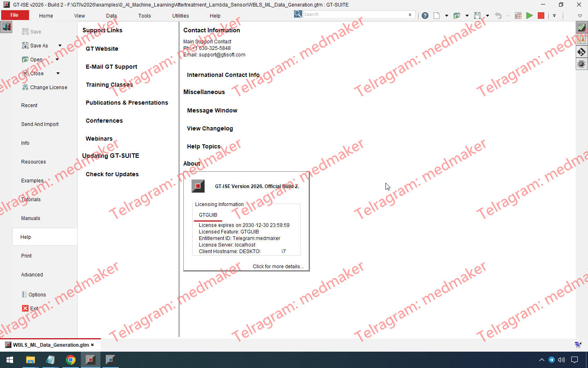The height and width of the screenshot is (368, 588).
Task: Open the Message Window link
Action: [x=212, y=110]
